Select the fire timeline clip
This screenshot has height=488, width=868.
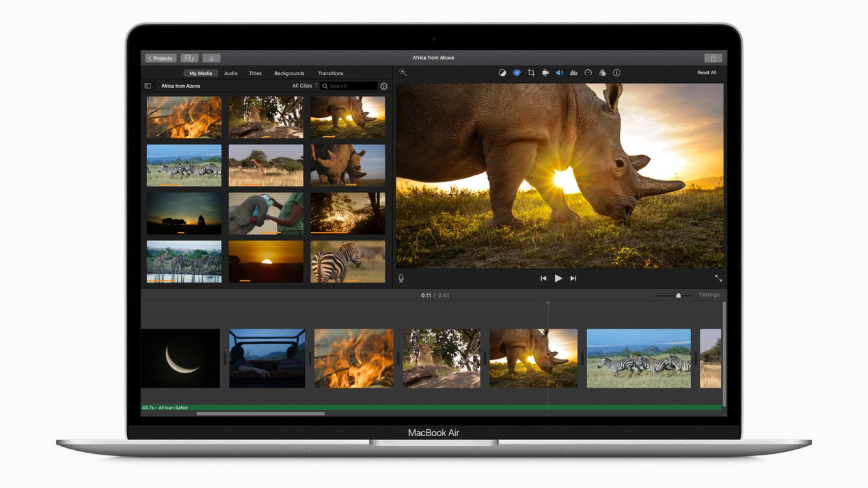[x=354, y=358]
